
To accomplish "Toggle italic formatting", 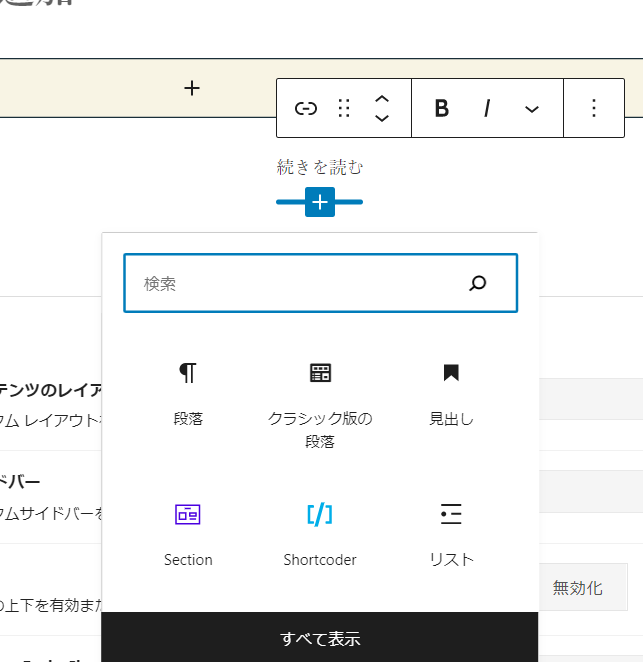I will 487,109.
